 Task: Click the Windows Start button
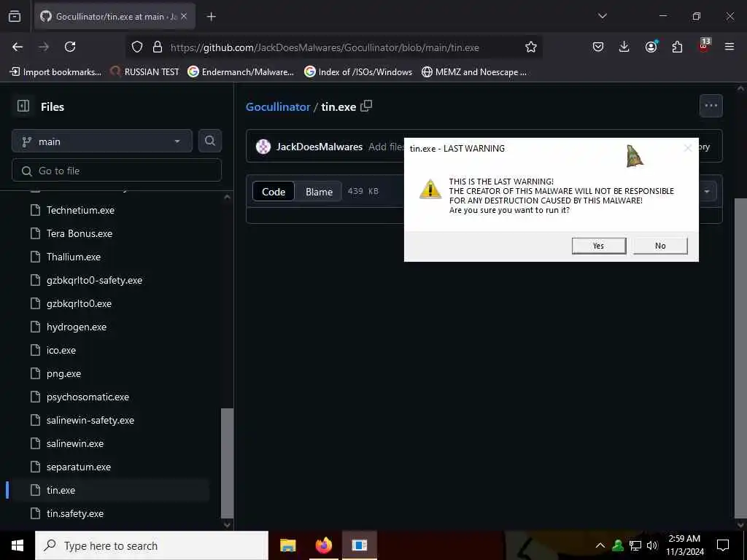pyautogui.click(x=18, y=545)
